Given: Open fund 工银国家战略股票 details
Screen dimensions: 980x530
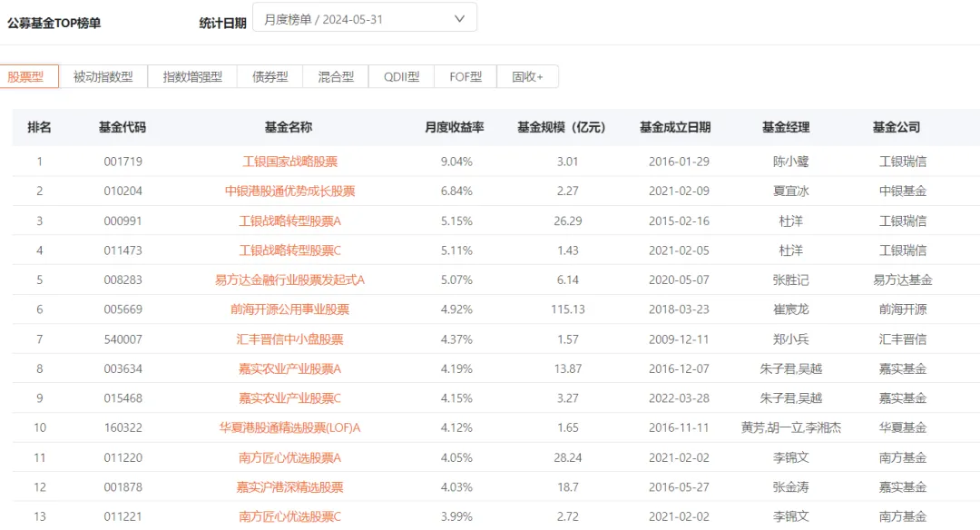Looking at the screenshot, I should coord(292,162).
